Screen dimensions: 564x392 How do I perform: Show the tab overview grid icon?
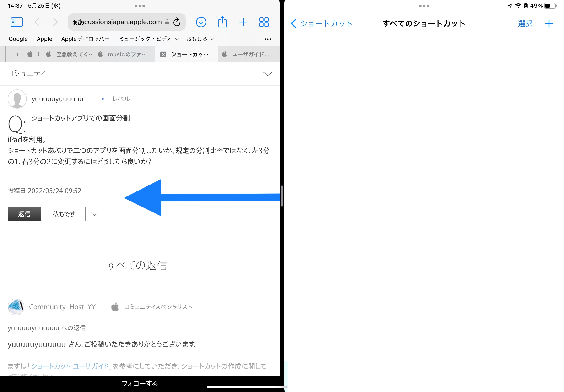(x=264, y=22)
